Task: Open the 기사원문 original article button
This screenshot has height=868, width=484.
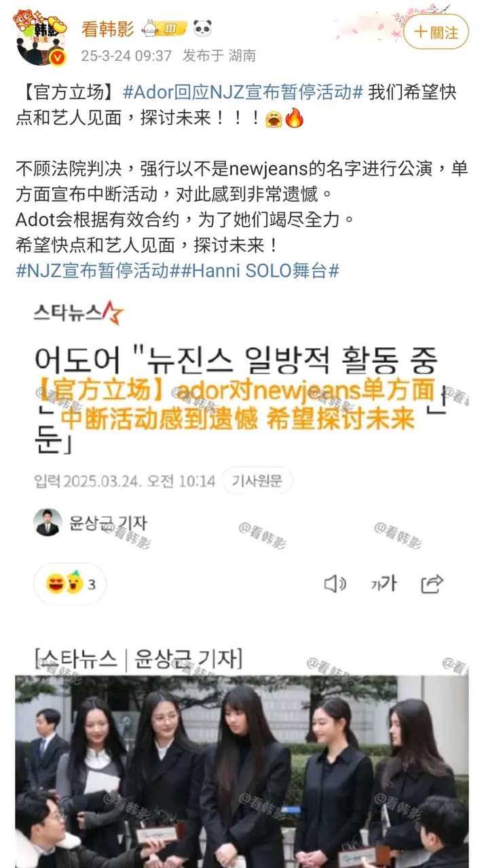Action: pyautogui.click(x=257, y=481)
